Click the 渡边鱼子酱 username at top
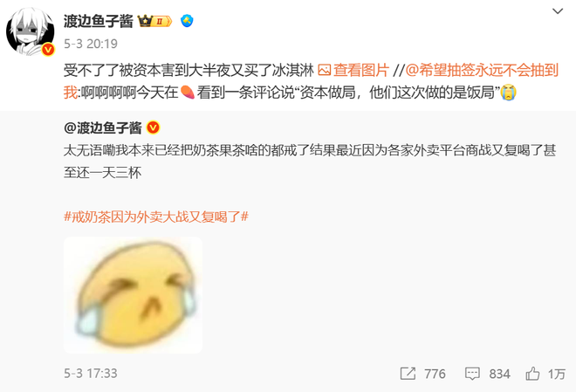The height and width of the screenshot is (392, 576). (98, 21)
